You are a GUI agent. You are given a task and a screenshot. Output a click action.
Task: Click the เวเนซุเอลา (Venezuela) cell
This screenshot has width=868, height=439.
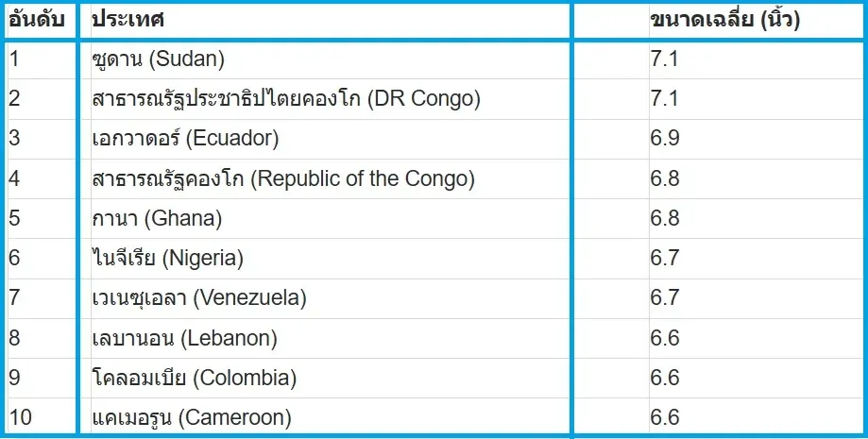[199, 298]
